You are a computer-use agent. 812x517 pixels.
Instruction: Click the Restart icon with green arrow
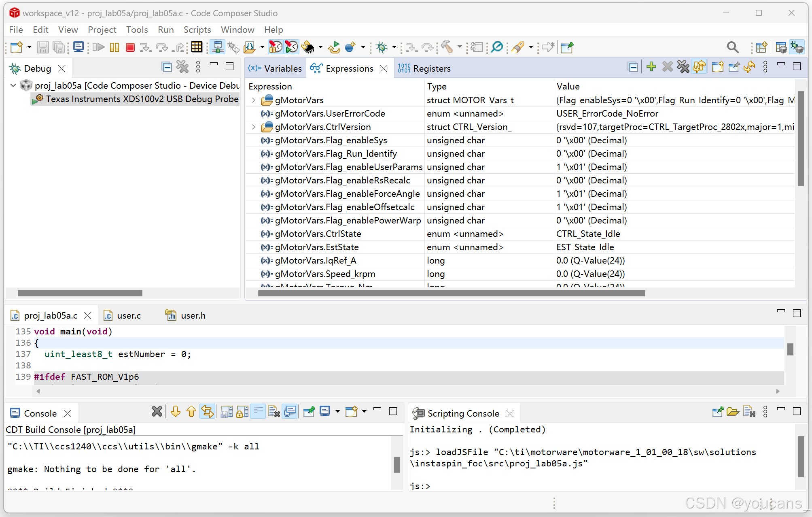(334, 47)
